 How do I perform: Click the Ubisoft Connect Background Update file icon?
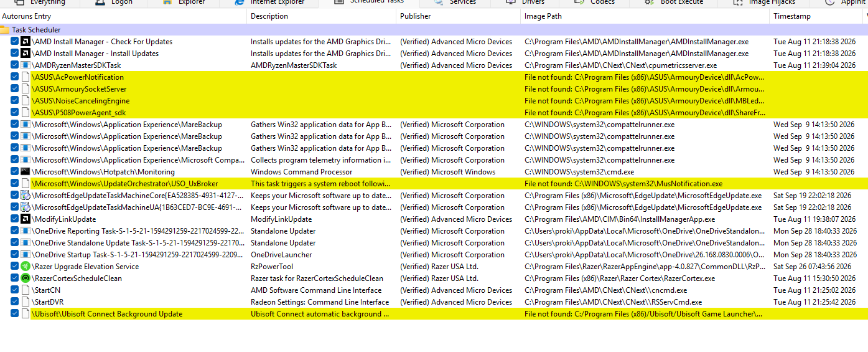coord(26,314)
